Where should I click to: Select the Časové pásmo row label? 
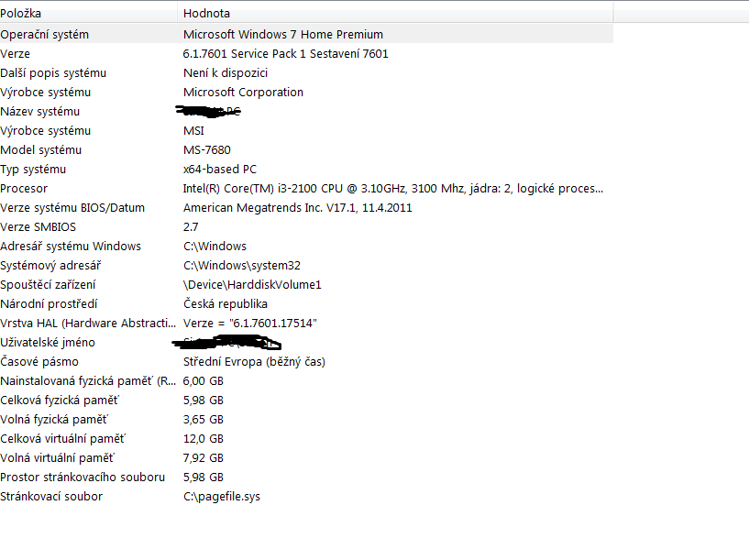pos(39,362)
